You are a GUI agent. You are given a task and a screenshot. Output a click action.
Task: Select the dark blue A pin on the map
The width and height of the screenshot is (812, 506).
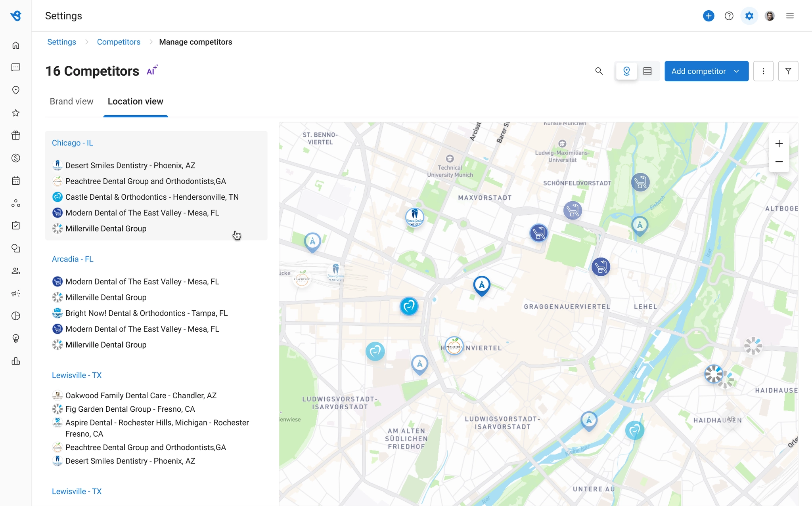[x=482, y=286]
